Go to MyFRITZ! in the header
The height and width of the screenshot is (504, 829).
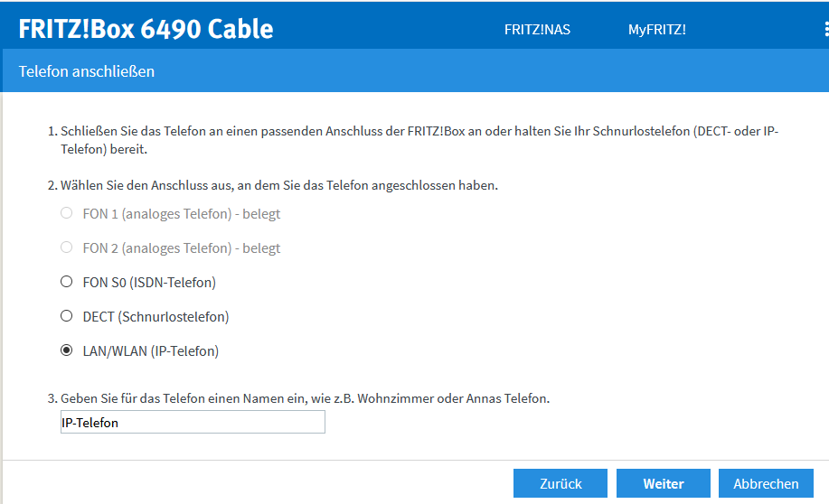656,30
